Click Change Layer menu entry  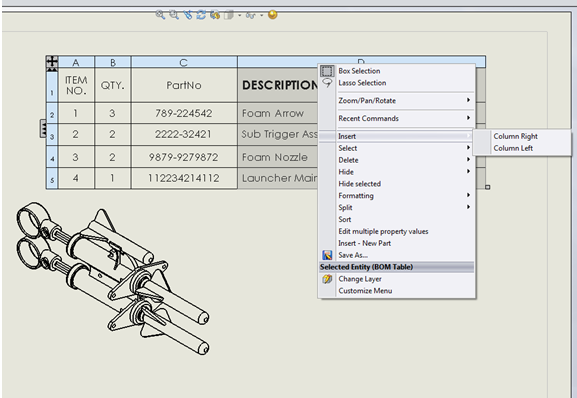click(x=397, y=279)
